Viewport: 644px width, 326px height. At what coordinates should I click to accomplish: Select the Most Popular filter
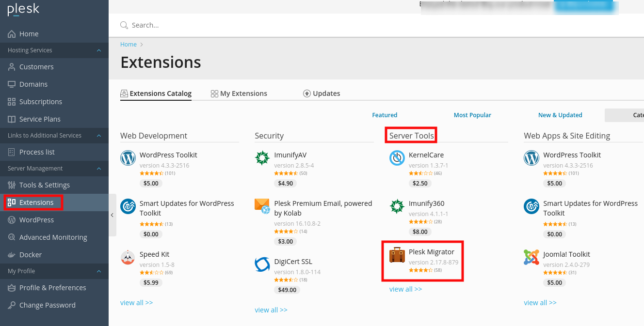472,115
